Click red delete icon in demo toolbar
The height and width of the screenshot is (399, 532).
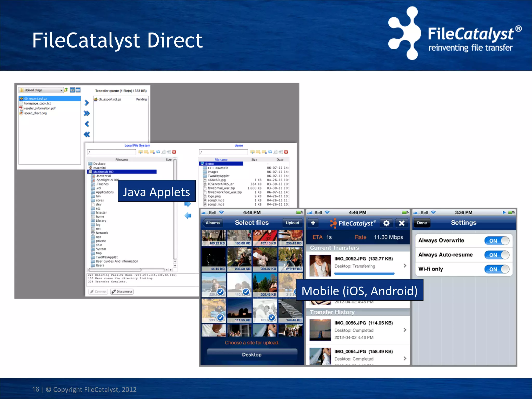286,152
